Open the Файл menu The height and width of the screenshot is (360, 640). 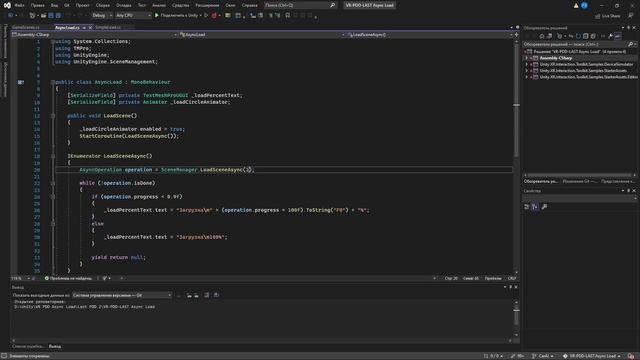coord(19,5)
